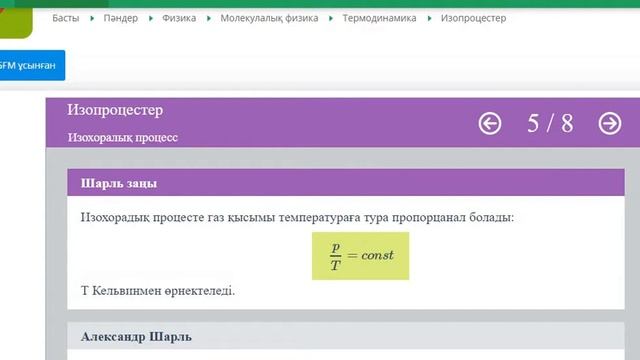Open the Термодинамика breadcrumb link
640x360 pixels.
tap(379, 18)
